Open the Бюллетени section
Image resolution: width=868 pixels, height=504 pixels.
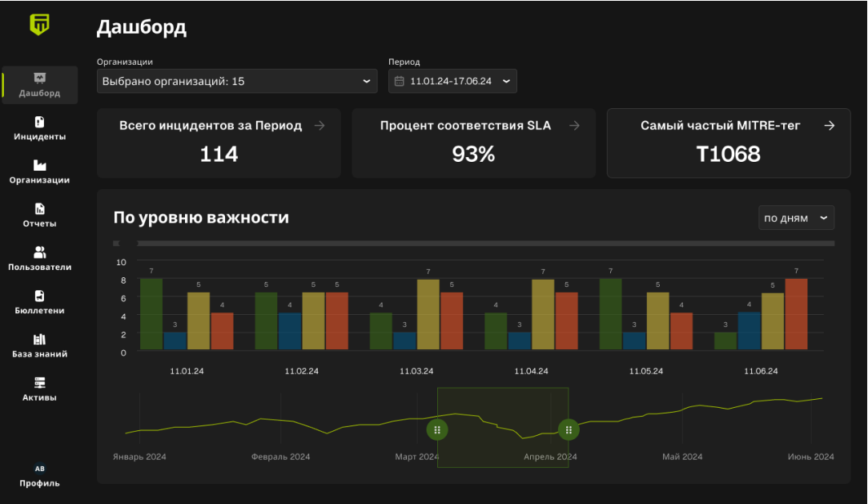(38, 300)
